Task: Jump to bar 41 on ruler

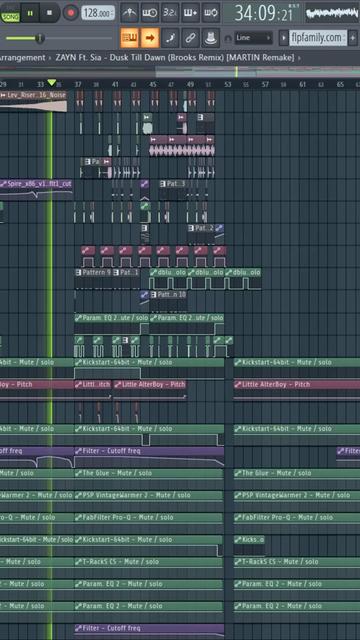Action: (115, 84)
